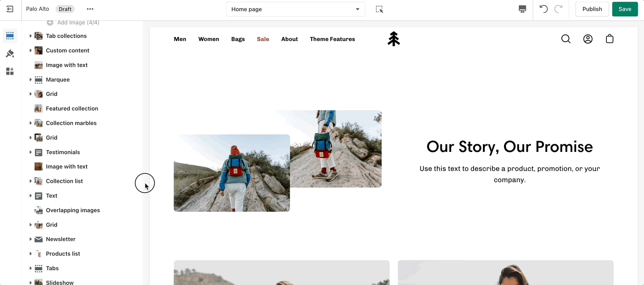644x285 pixels.
Task: Open theme settings paintbrush icon
Action: pos(10,54)
